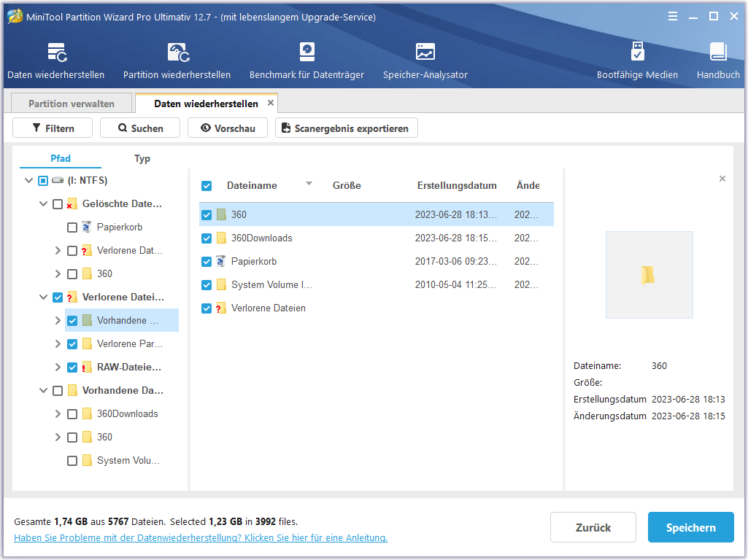
Task: Click 360Downloads folder icon in file list
Action: pos(221,238)
